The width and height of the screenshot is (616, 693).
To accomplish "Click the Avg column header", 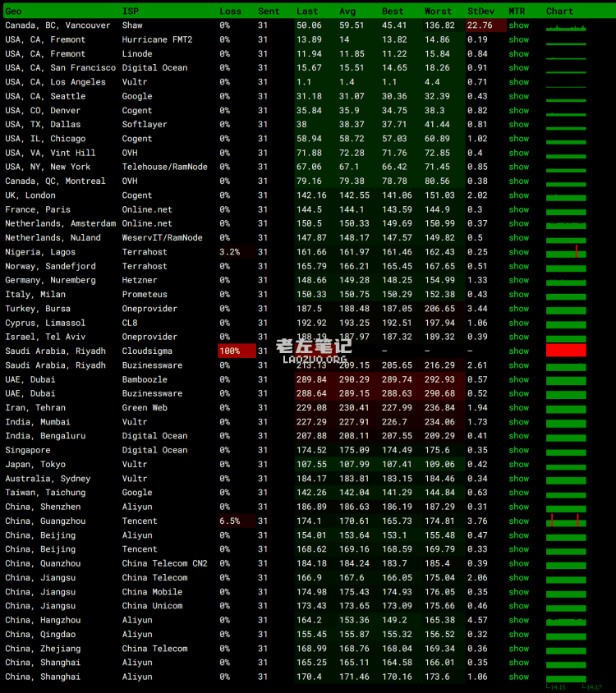I will (347, 11).
